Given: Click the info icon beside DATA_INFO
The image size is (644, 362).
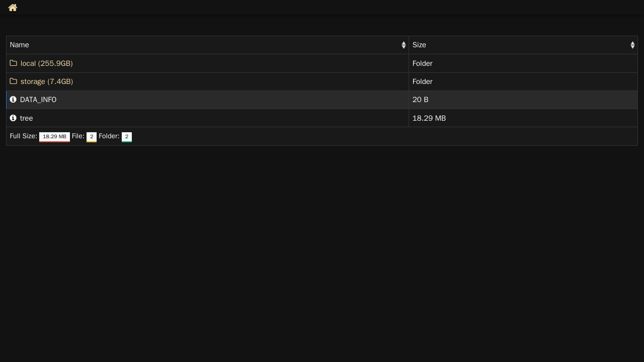Looking at the screenshot, I should [13, 100].
